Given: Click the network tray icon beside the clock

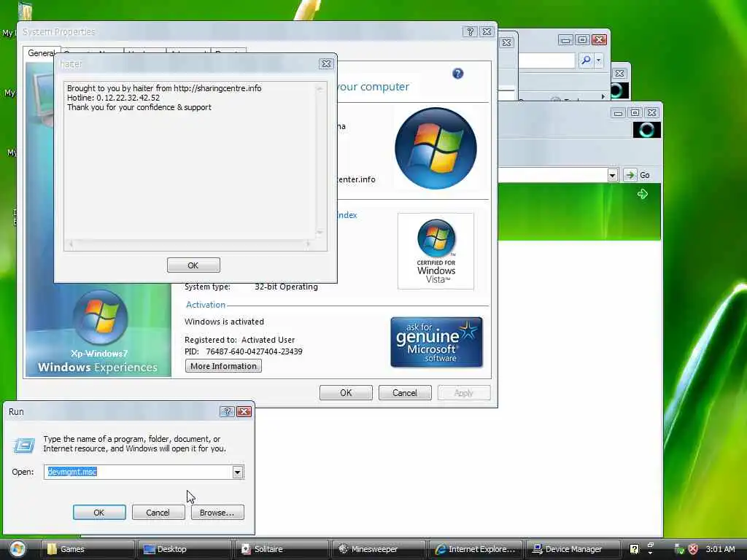Looking at the screenshot, I should [679, 549].
